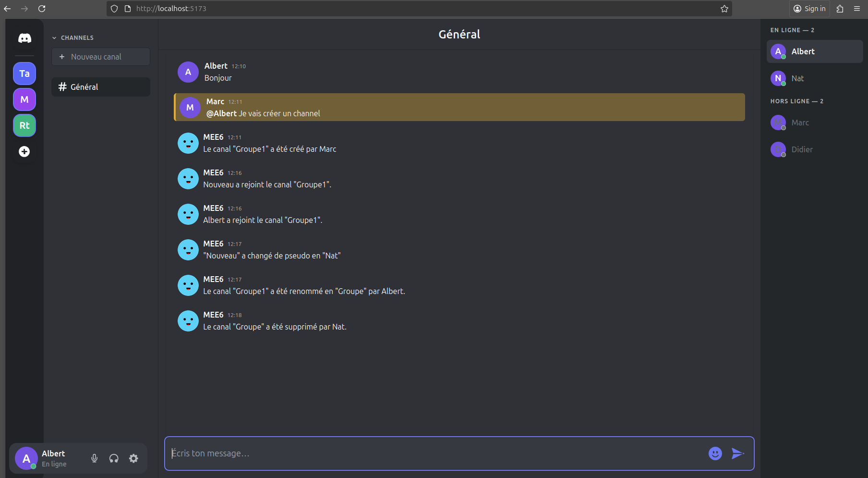
Task: Click Albert's avatar in the first message
Action: point(188,72)
